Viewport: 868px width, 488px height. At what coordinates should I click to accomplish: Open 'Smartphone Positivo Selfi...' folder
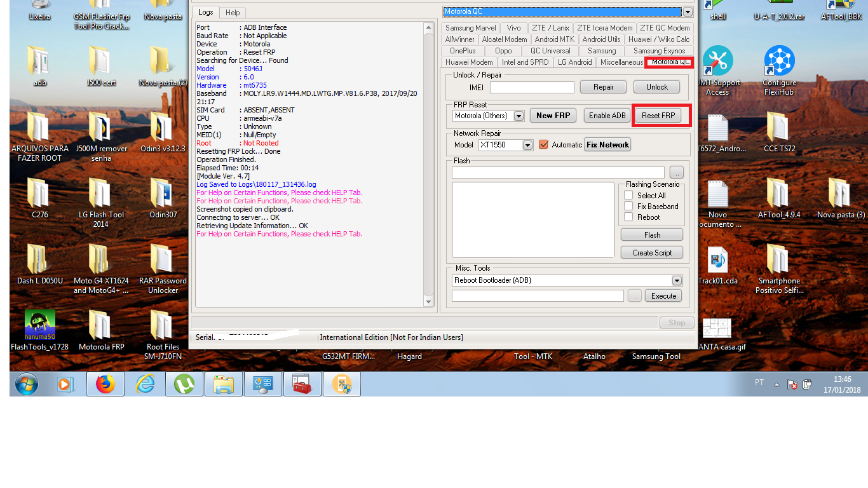[779, 269]
